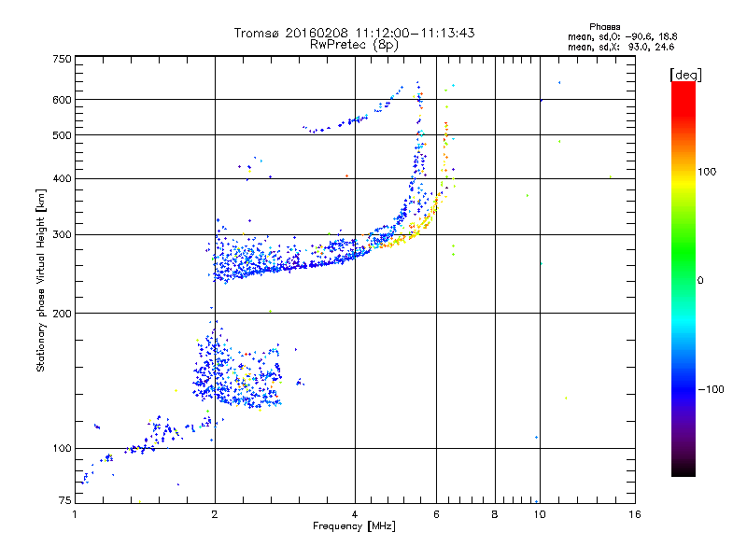The width and height of the screenshot is (747, 560).
Task: Click the x-axis tick label '6'
Action: pos(436,514)
